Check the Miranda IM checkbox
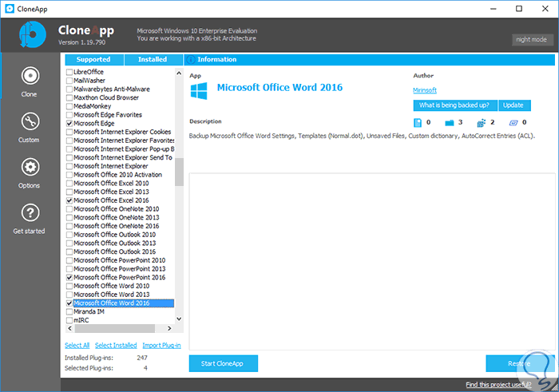The width and height of the screenshot is (559, 392). pyautogui.click(x=69, y=311)
